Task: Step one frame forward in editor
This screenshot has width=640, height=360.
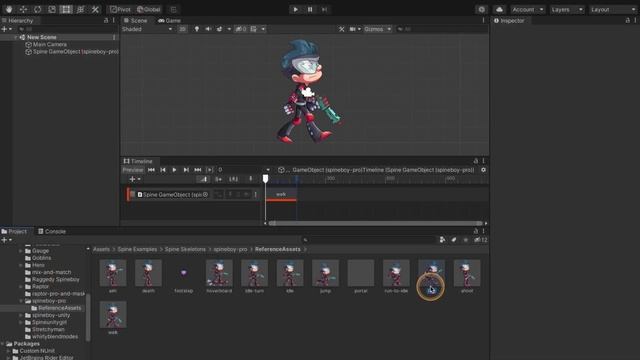Action: [x=324, y=9]
